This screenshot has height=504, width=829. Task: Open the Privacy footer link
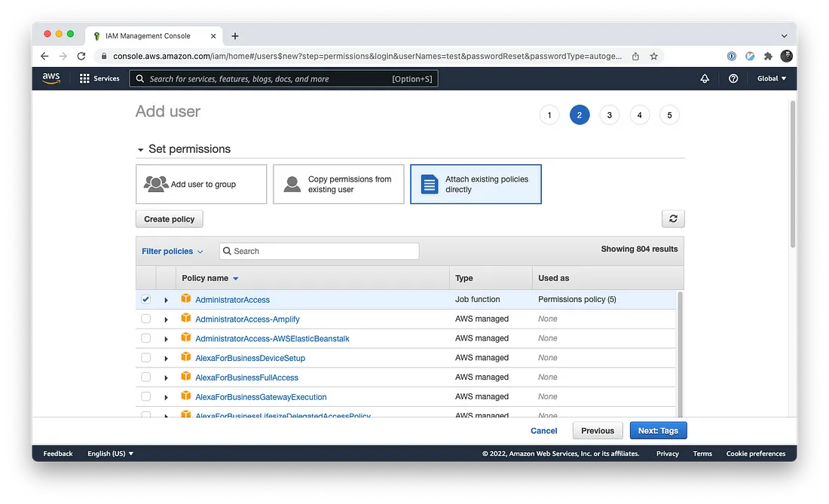[x=667, y=454]
